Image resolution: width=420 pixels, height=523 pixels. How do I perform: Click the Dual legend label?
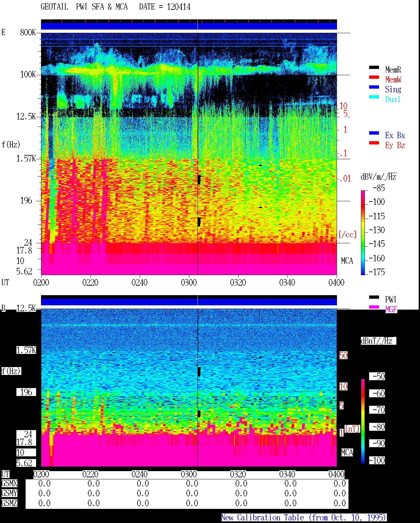tap(393, 99)
